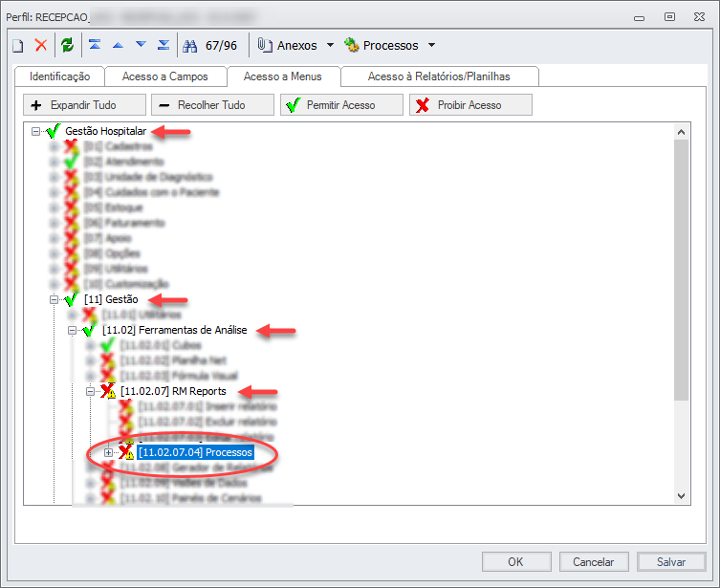This screenshot has height=588, width=720.
Task: Select the blurred [06] Faturamento tree row
Action: click(x=124, y=223)
